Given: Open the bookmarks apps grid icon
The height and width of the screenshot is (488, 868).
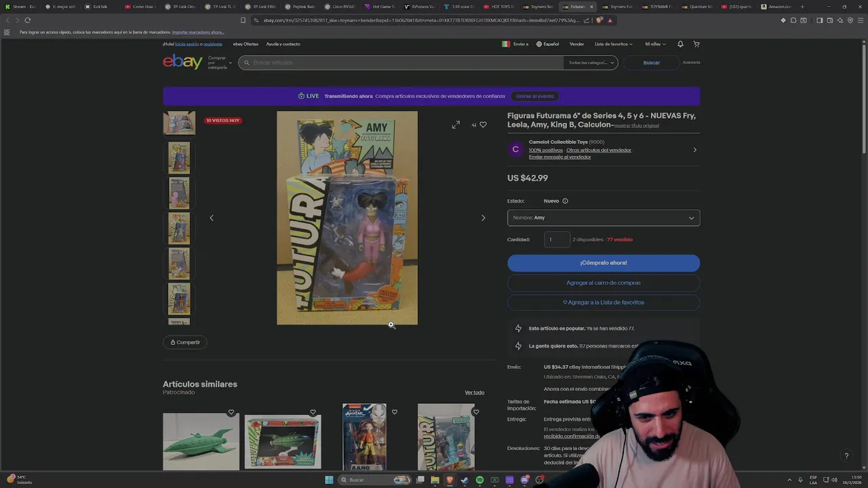Looking at the screenshot, I should tap(7, 32).
